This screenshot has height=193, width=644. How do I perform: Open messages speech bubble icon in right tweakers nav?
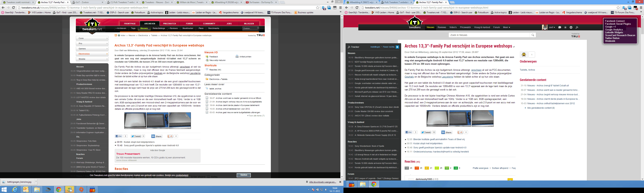tap(560, 28)
